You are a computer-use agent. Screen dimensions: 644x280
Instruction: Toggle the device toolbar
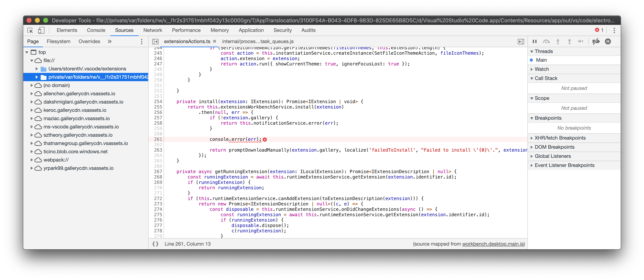[x=41, y=30]
